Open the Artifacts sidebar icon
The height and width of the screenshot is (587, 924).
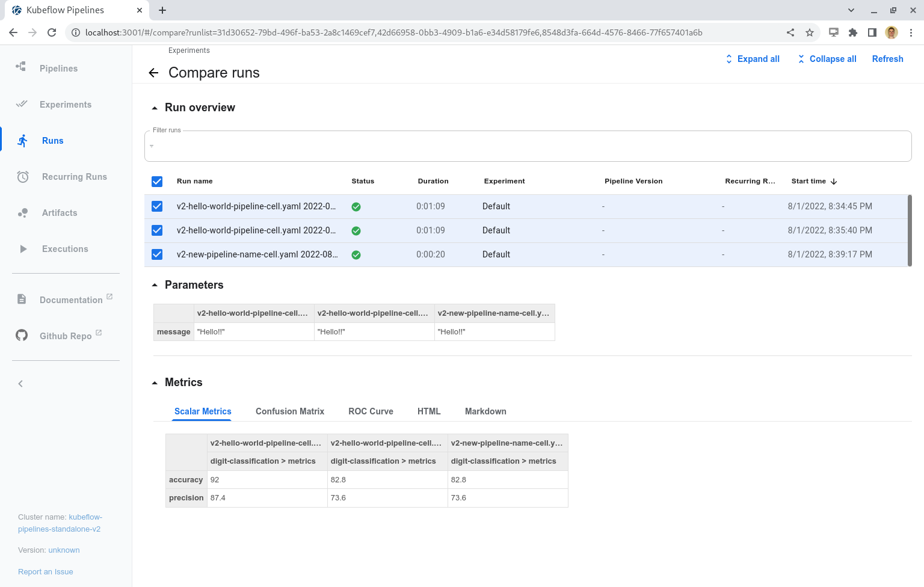[x=23, y=213]
